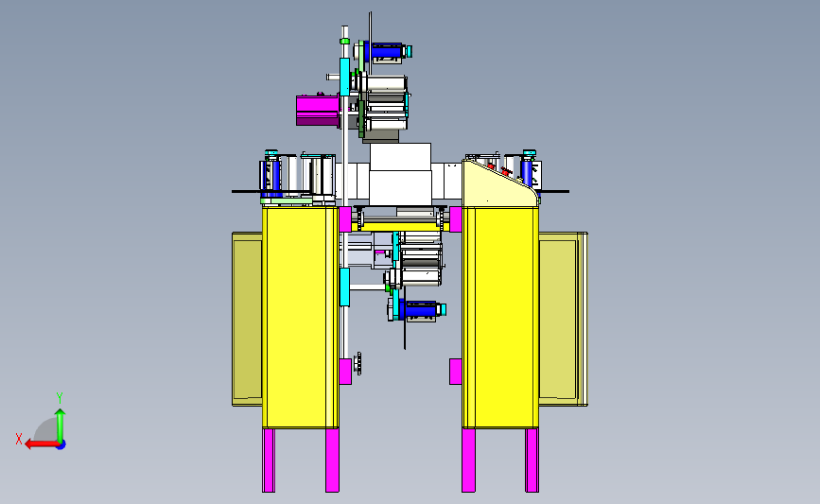Click the red X axis arrow on the triad
Screen dimensions: 820x504
point(41,444)
